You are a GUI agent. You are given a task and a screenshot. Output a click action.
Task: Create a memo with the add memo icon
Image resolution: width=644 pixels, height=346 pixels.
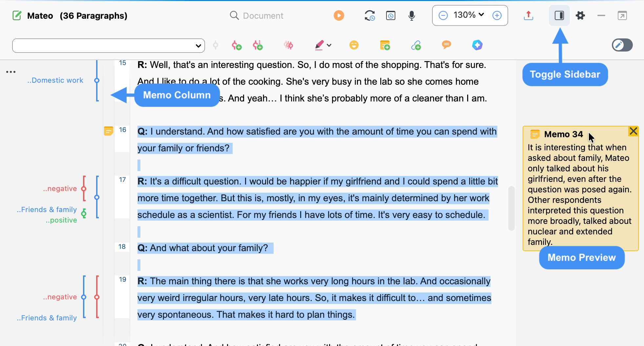[x=384, y=45]
